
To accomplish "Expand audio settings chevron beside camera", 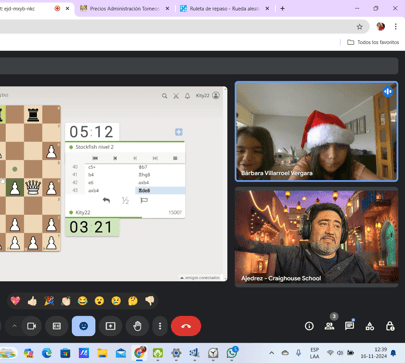I will 14,326.
